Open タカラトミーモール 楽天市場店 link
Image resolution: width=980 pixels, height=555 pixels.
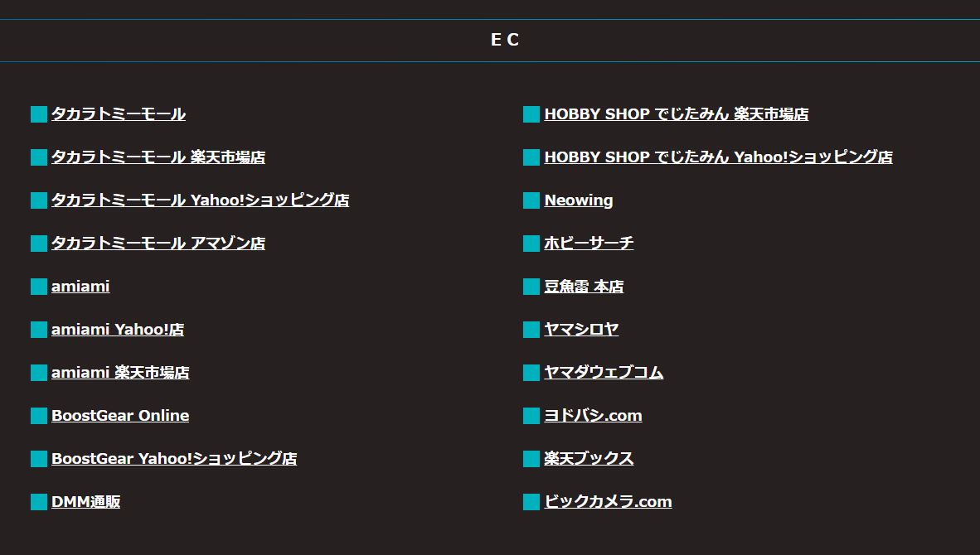158,157
